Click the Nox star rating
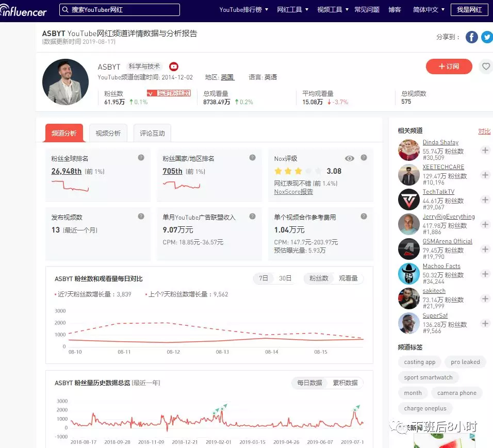The image size is (493, 448). [298, 171]
